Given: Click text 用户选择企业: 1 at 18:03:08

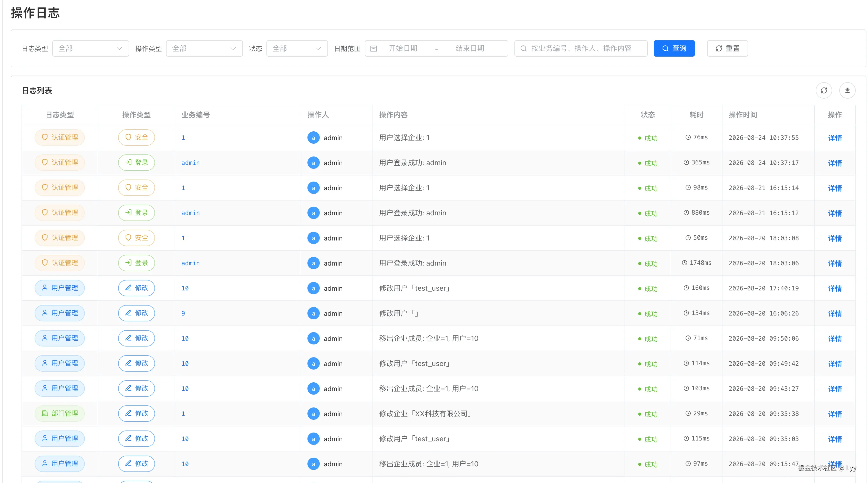Looking at the screenshot, I should coord(404,238).
